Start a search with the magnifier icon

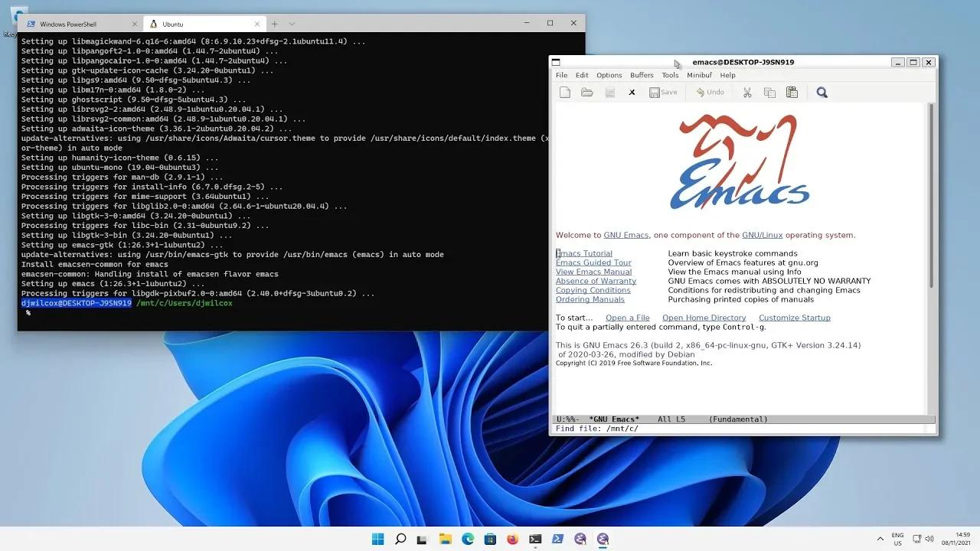pos(822,92)
